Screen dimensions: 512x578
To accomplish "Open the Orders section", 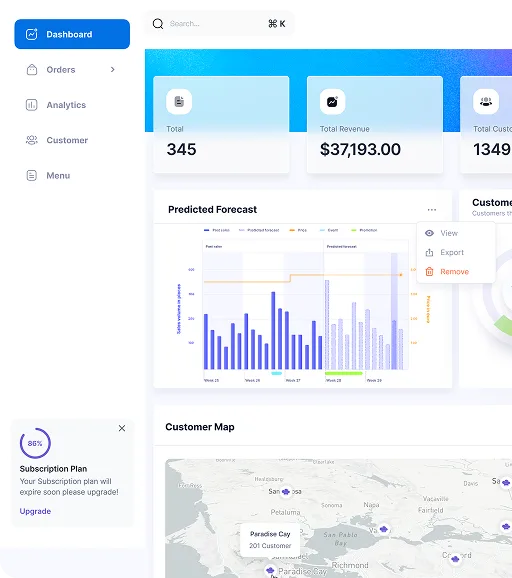I will pyautogui.click(x=72, y=69).
